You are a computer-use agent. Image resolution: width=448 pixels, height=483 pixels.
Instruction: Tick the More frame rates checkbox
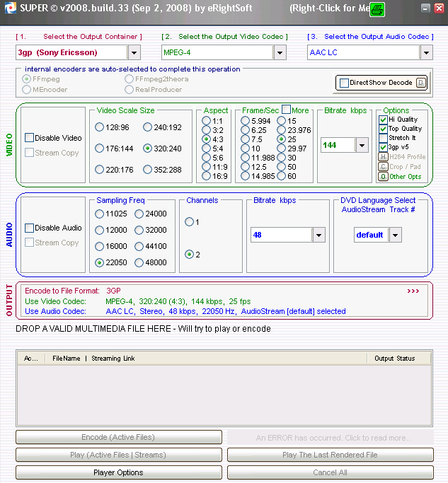click(x=287, y=110)
